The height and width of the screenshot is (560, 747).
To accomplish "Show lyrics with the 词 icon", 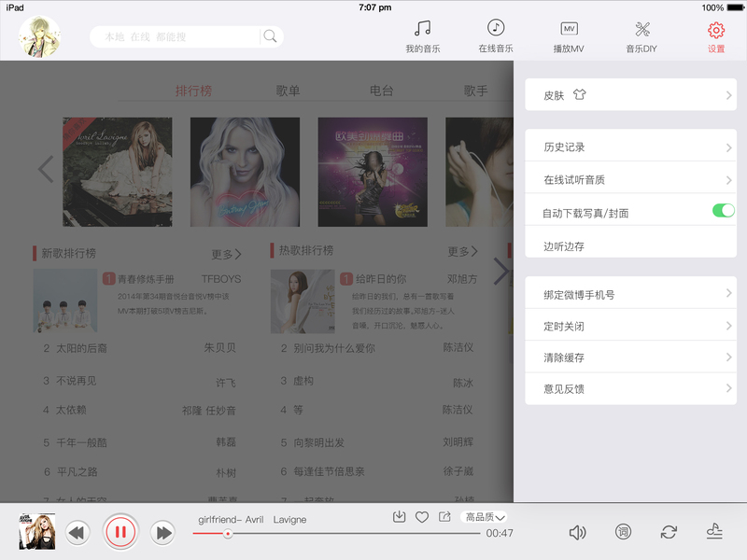I will (623, 531).
